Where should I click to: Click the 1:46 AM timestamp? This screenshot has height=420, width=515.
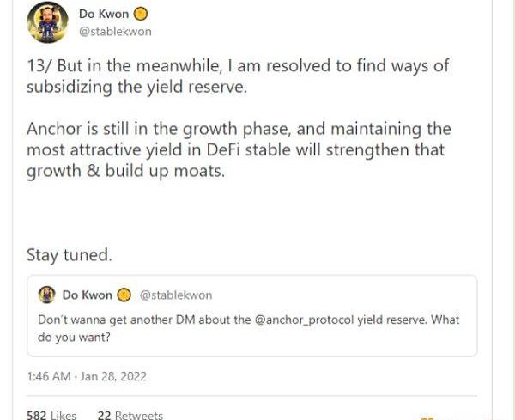point(49,376)
